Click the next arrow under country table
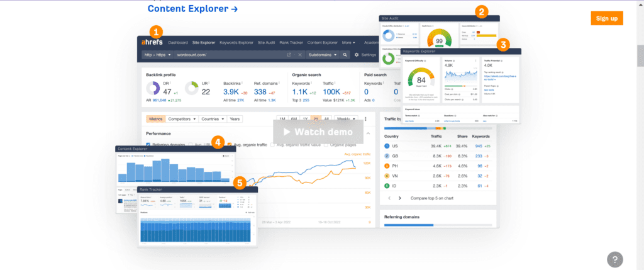Viewport: 644px width, 270px height. 400,198
